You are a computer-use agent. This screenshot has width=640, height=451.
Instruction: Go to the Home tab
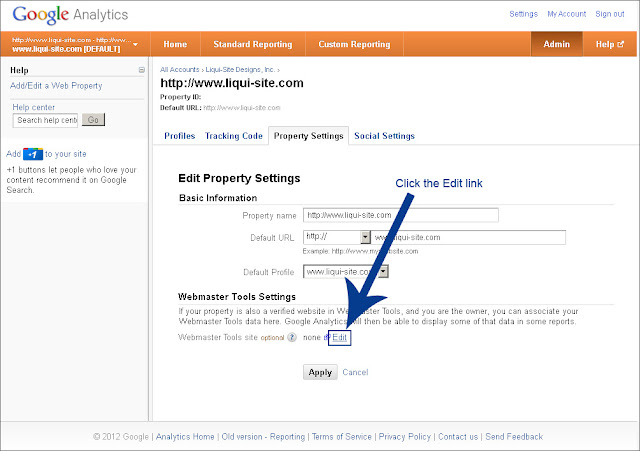(x=175, y=44)
